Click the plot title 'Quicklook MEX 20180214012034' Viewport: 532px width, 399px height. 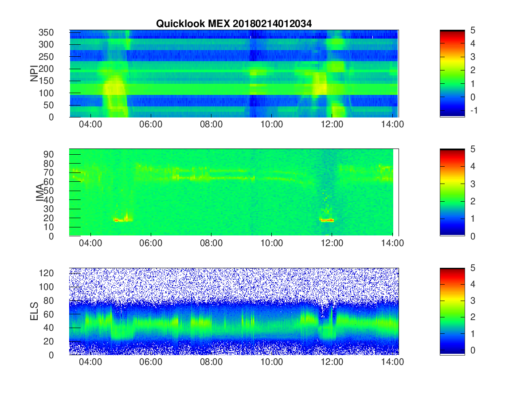click(x=234, y=24)
